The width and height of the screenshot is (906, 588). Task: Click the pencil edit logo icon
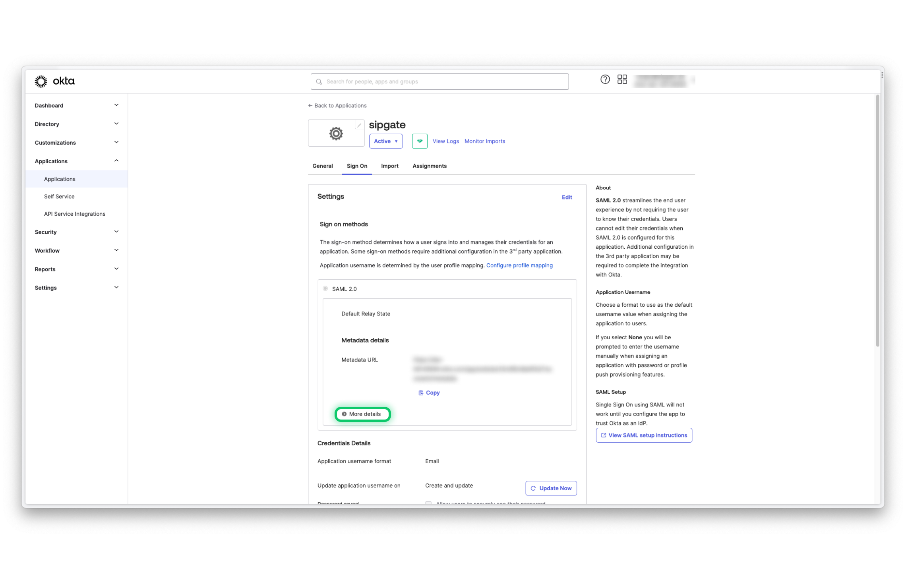coord(359,125)
